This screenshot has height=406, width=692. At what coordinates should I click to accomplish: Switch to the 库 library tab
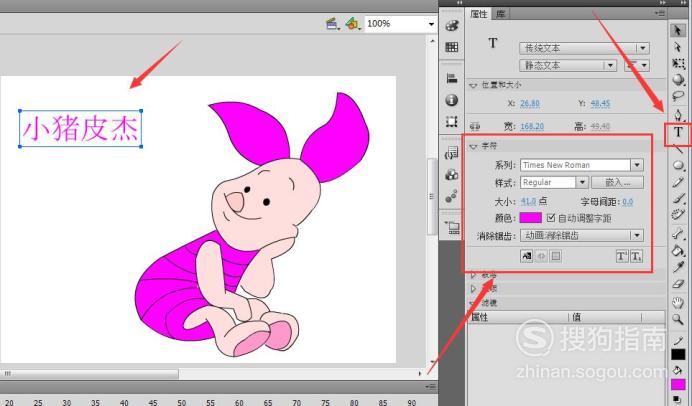pyautogui.click(x=500, y=14)
